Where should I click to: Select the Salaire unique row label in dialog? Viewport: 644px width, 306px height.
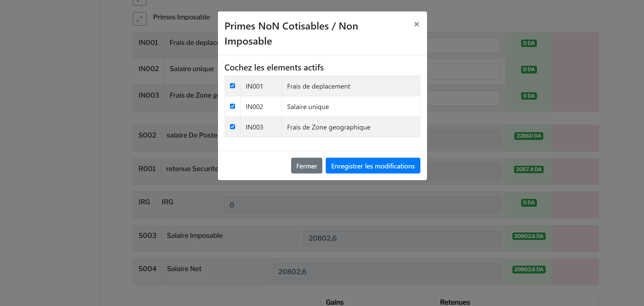[308, 107]
